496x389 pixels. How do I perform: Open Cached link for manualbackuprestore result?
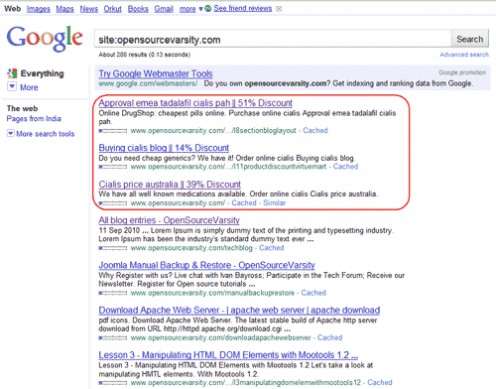pos(314,293)
